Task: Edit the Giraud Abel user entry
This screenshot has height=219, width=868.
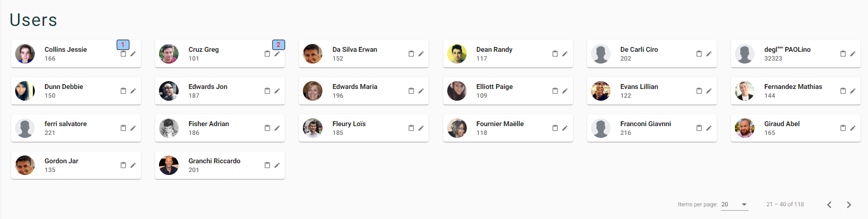Action: tap(852, 128)
